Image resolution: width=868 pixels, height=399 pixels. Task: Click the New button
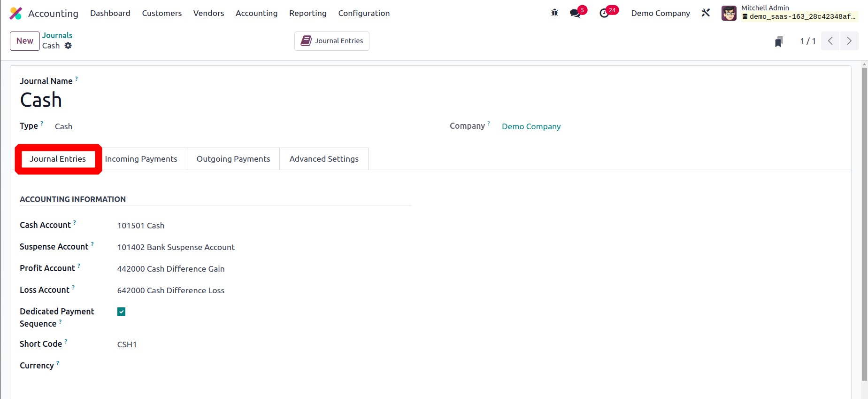(25, 41)
